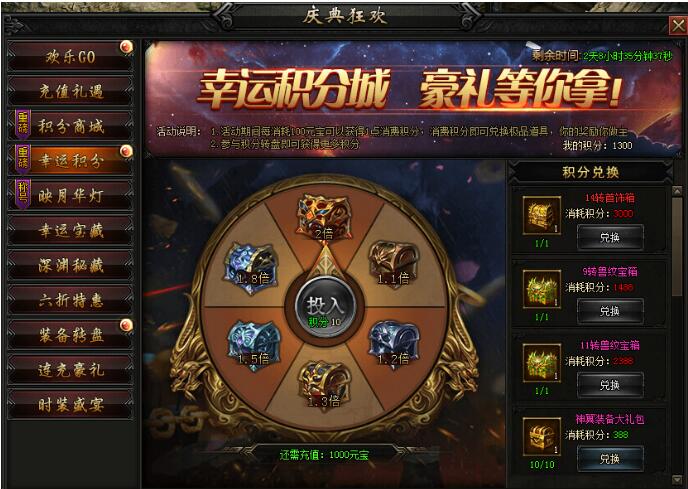Click the 1.2倍 dark steel chest
Image resolution: width=688 pixels, height=489 pixels.
[394, 344]
